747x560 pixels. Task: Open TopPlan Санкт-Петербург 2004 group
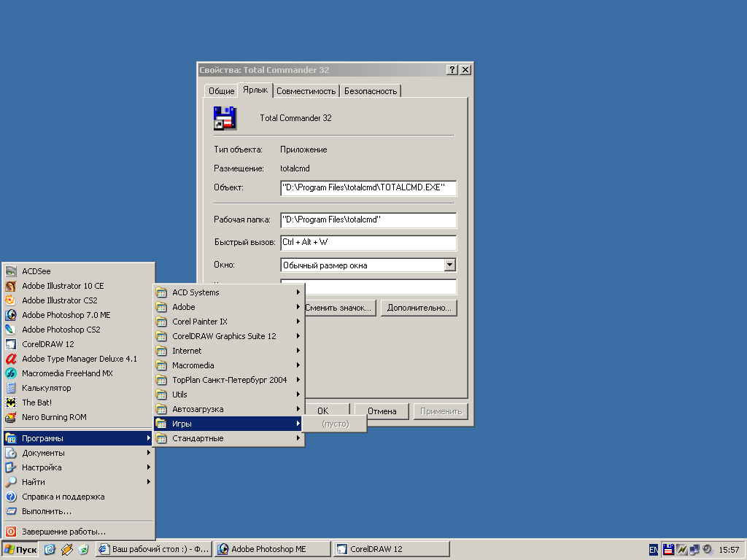click(x=228, y=380)
